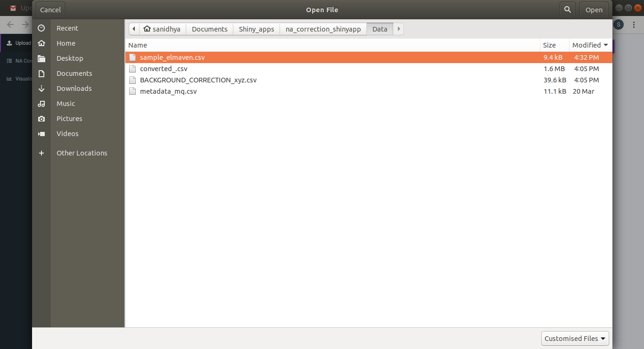Image resolution: width=644 pixels, height=349 pixels.
Task: Open Other Locations in the sidebar
Action: point(82,153)
